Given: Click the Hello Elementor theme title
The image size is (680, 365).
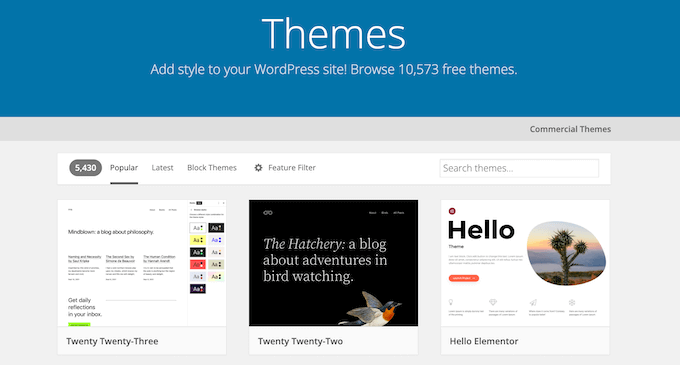Looking at the screenshot, I should click(484, 341).
